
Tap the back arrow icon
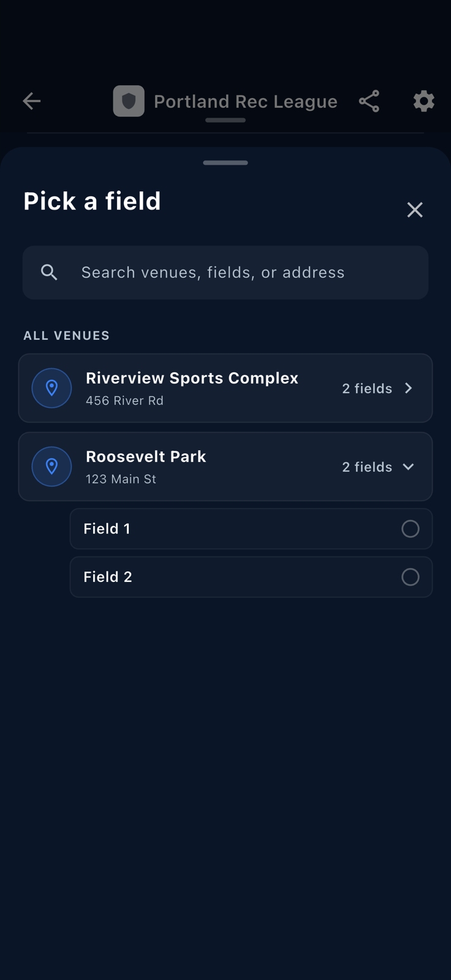pos(31,101)
